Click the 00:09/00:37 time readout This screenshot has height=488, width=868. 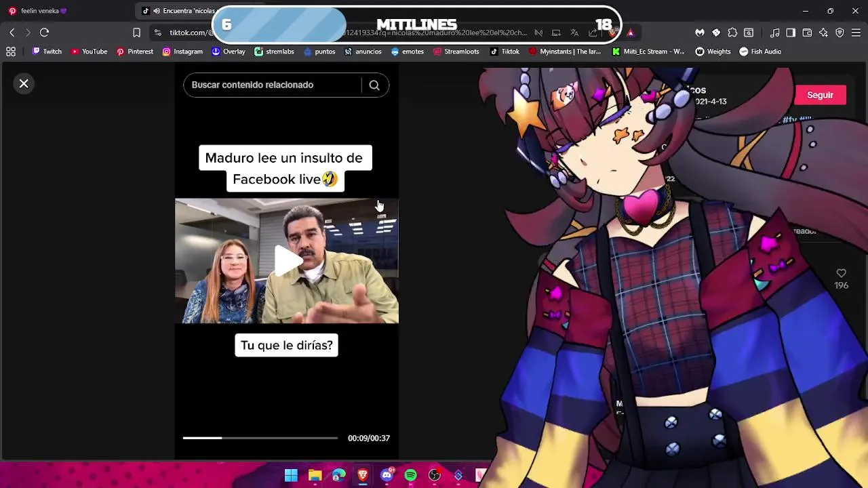[x=369, y=438]
